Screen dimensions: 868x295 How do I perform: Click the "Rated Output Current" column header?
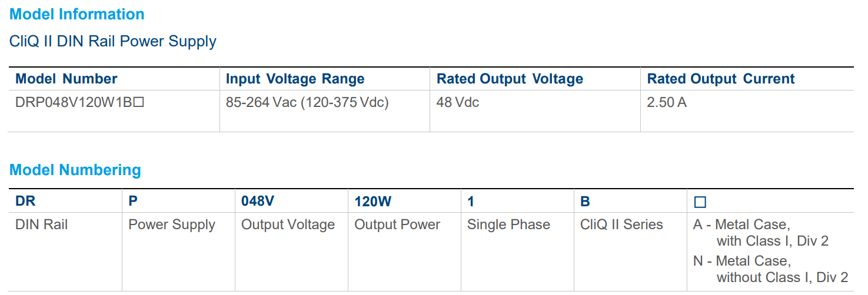721,79
